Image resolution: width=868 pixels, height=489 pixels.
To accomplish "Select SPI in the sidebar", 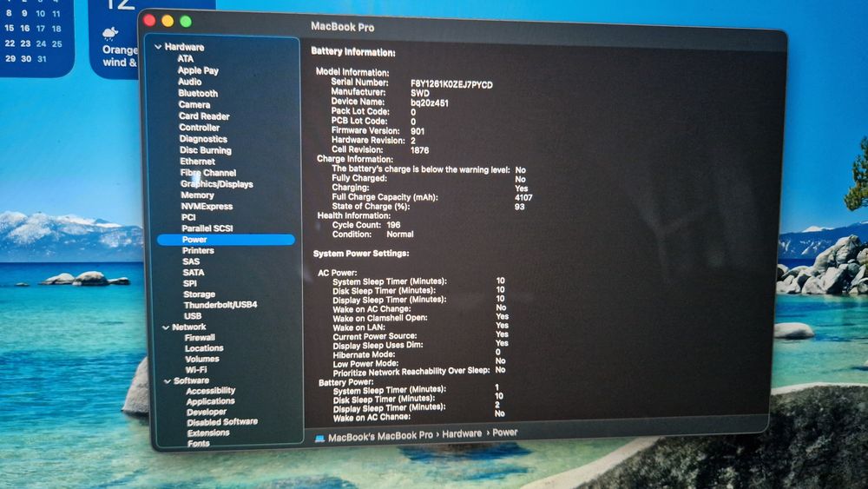I will click(x=190, y=283).
